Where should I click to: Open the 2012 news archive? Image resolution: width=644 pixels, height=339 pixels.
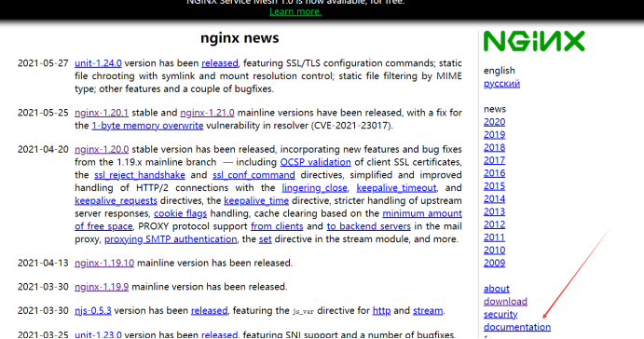point(494,224)
